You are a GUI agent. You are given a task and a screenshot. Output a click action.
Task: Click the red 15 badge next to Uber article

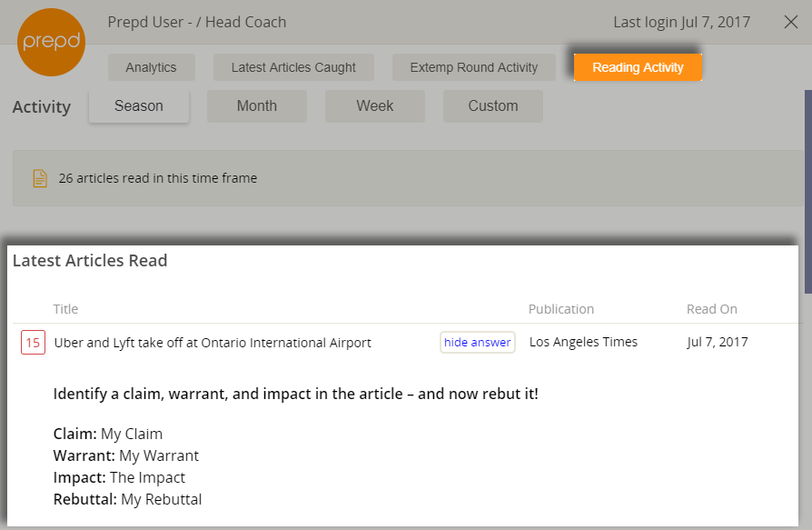33,343
